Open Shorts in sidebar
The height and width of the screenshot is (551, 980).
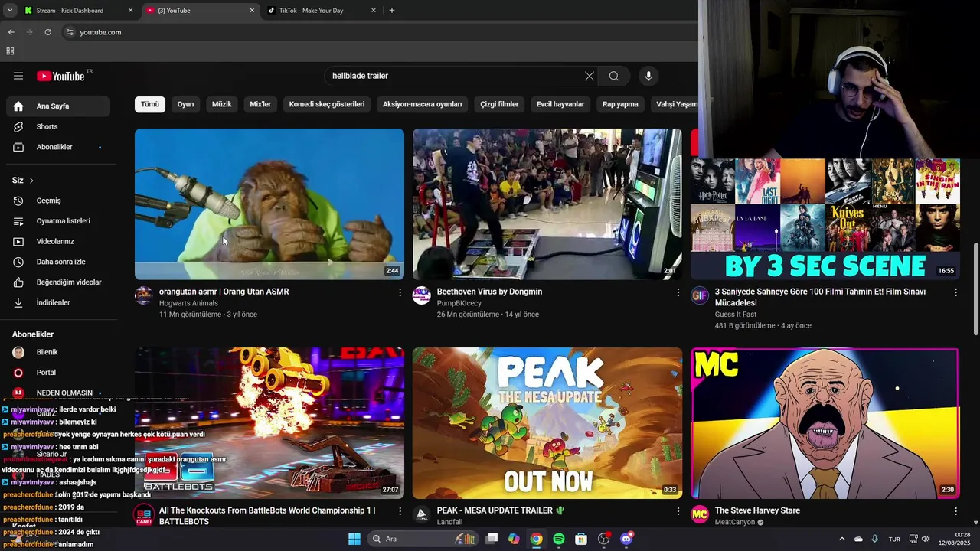pos(58,126)
